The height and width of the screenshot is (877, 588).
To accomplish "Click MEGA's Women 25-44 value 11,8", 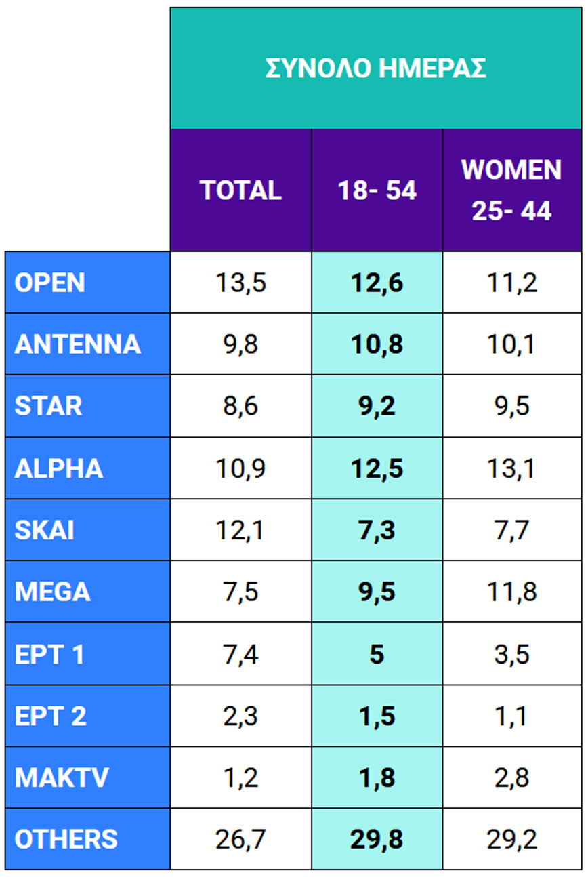I will (x=511, y=592).
